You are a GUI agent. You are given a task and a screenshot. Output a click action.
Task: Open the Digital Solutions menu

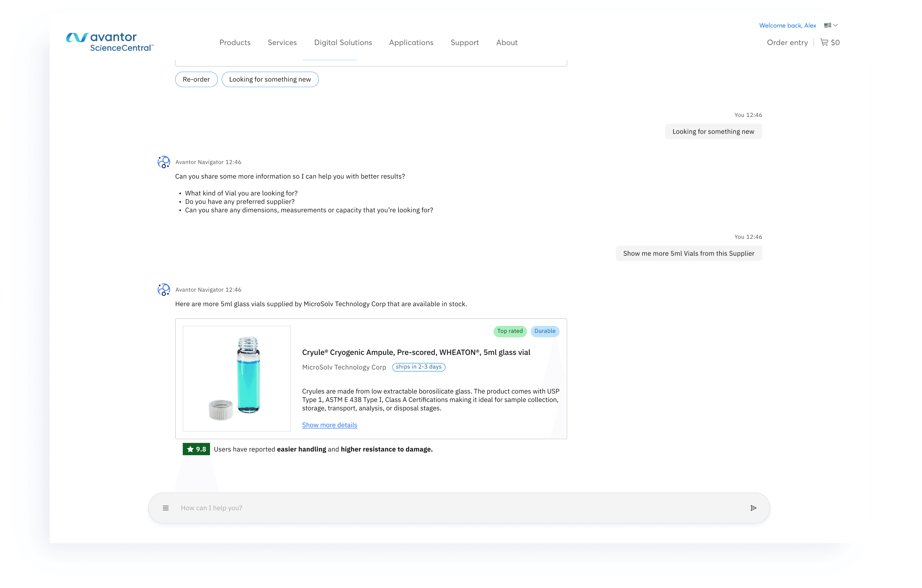343,43
